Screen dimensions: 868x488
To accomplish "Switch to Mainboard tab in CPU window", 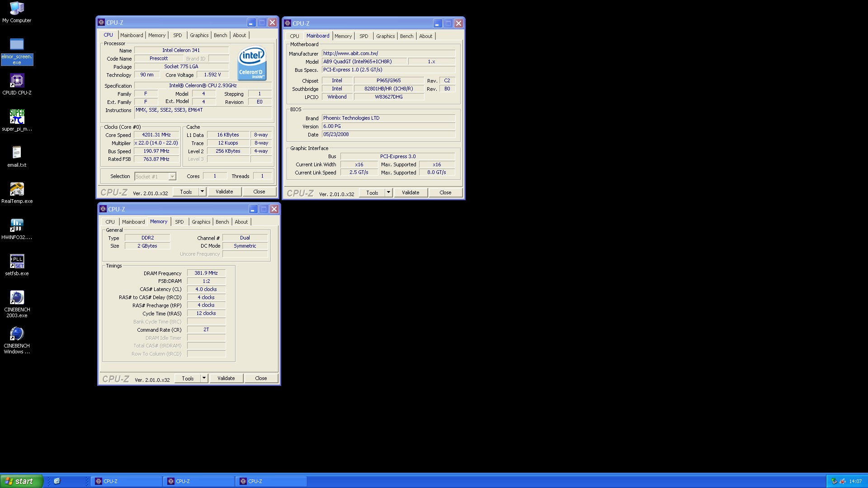I will pos(132,35).
